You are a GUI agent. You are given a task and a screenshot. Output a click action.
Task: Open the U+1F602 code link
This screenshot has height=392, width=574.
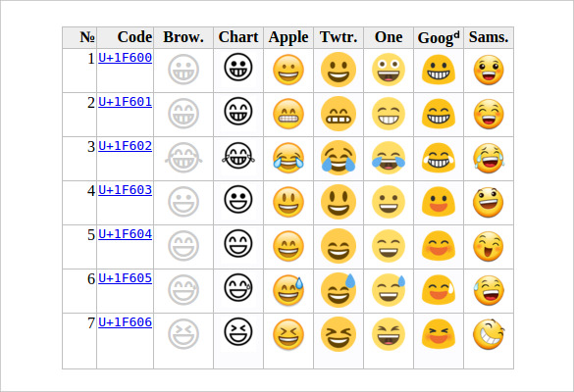(x=126, y=146)
